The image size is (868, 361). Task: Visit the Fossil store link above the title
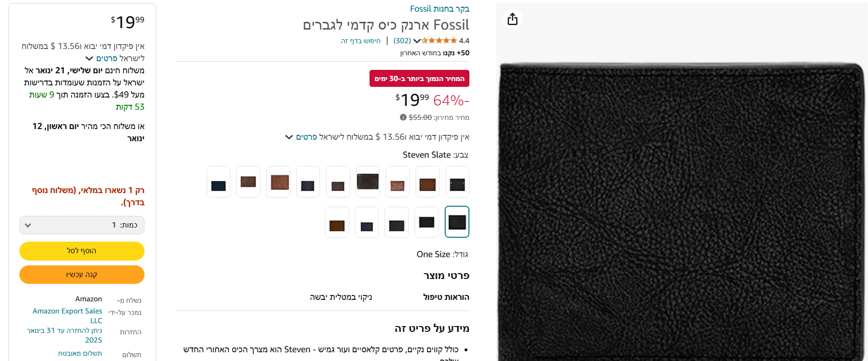point(439,9)
